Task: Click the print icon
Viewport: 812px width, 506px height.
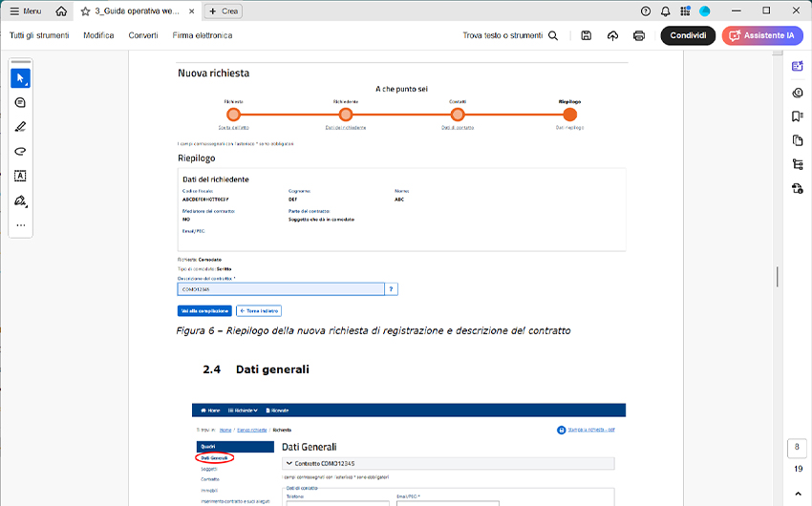Action: coord(639,35)
